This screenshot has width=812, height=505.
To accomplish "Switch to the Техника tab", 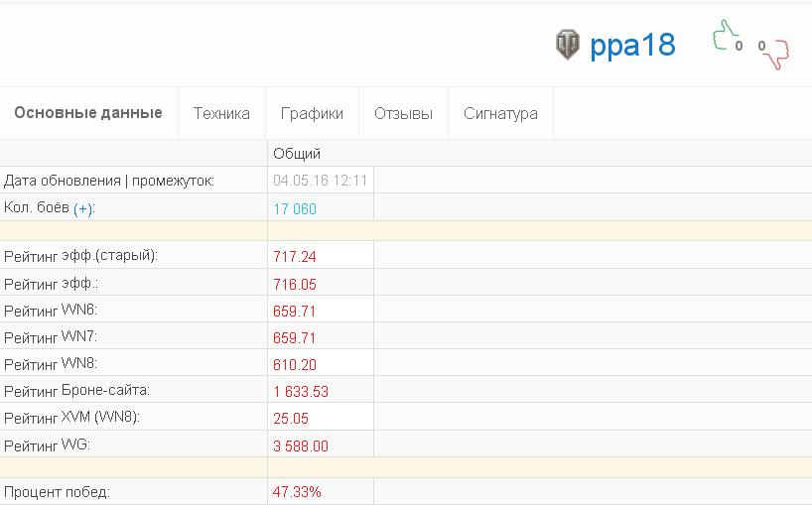I will coord(221,113).
